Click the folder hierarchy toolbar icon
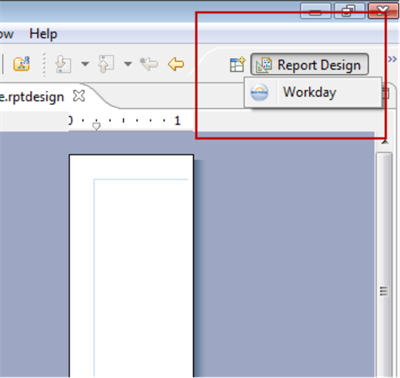The image size is (400, 378). pos(21,64)
